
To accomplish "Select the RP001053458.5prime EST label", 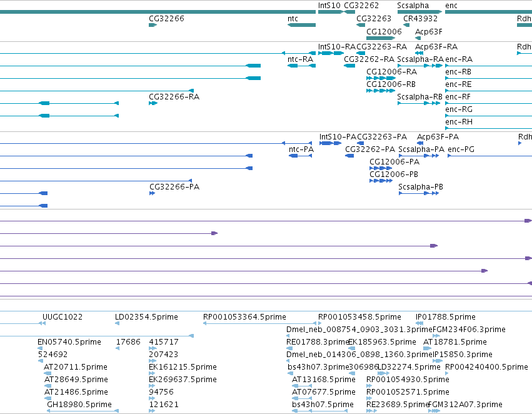I will pos(359,317).
